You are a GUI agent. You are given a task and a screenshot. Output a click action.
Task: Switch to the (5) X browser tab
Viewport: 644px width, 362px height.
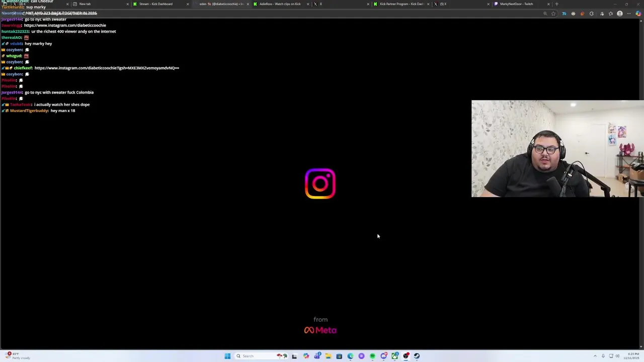tap(461, 4)
